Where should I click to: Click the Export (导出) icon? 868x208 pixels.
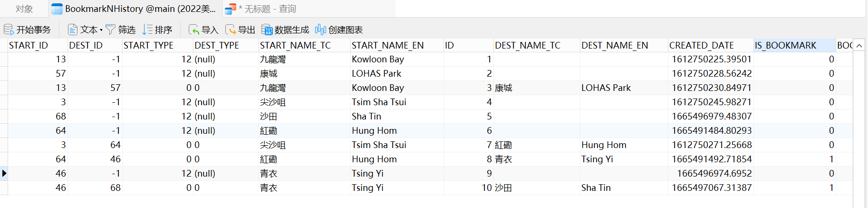(231, 30)
